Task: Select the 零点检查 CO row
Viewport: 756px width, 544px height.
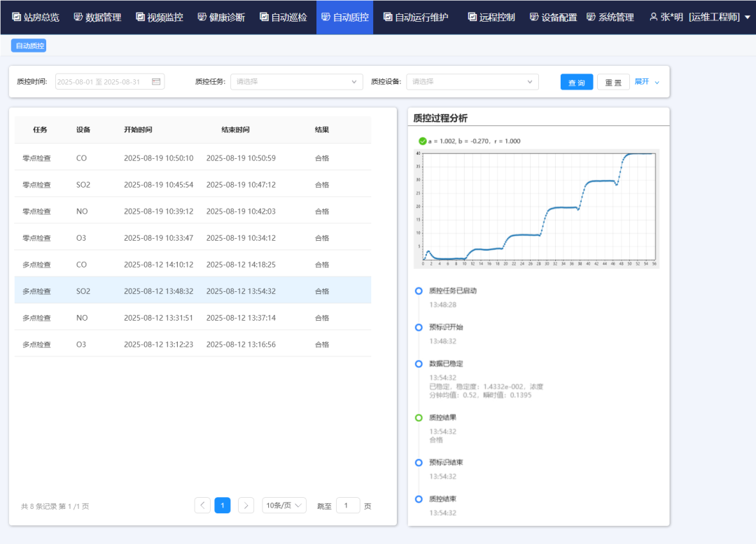Action: click(x=193, y=158)
